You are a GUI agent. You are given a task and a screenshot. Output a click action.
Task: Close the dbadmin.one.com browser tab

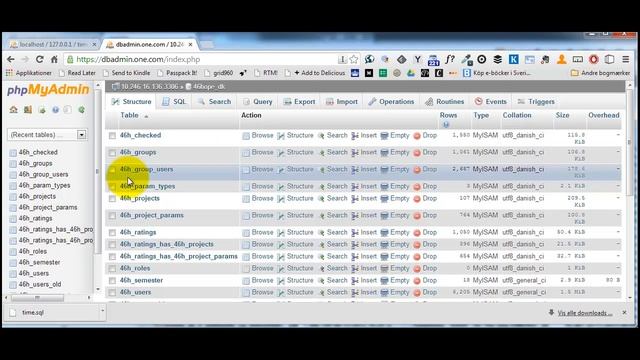[x=190, y=44]
